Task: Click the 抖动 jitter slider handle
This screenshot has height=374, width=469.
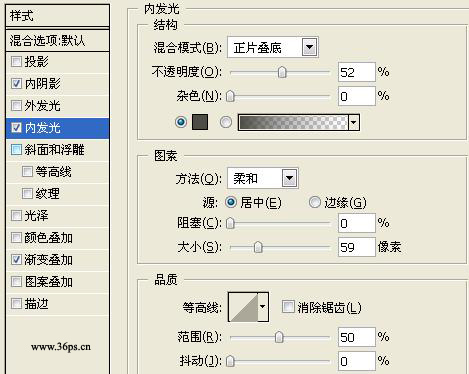Action: [x=230, y=361]
